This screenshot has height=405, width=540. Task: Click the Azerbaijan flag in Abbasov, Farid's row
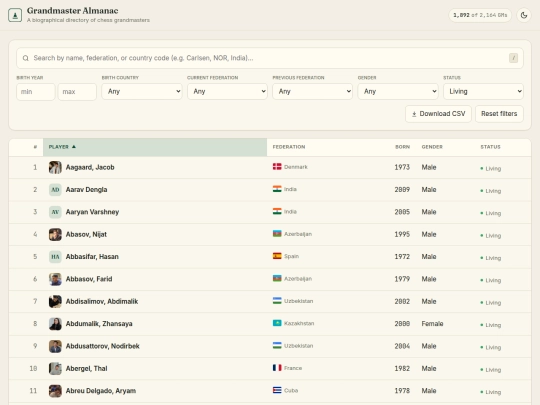(277, 279)
